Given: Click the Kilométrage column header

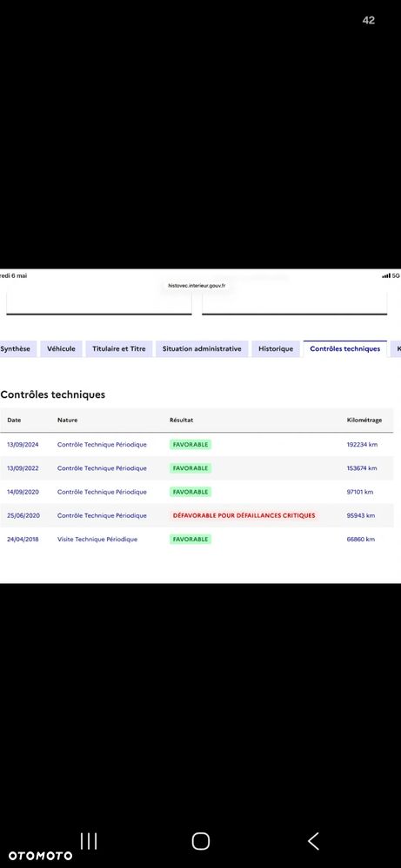Looking at the screenshot, I should pyautogui.click(x=364, y=421).
